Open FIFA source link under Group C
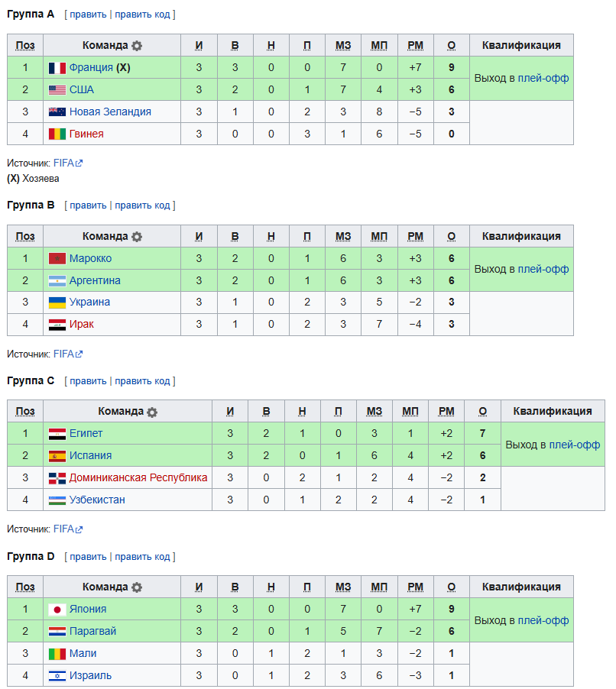 coord(68,529)
